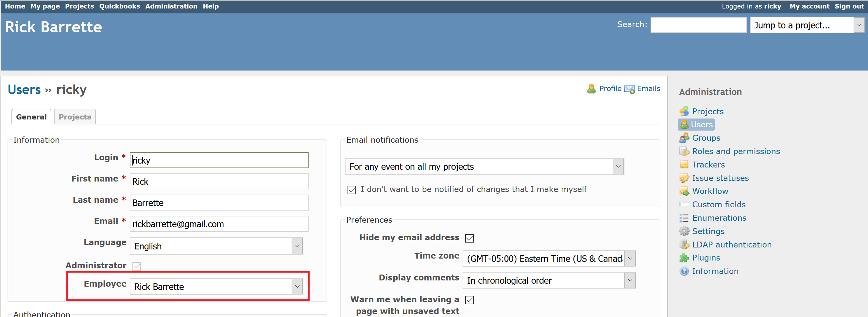The image size is (868, 317).
Task: Uncheck notification exclusion for own changes
Action: pyautogui.click(x=351, y=189)
